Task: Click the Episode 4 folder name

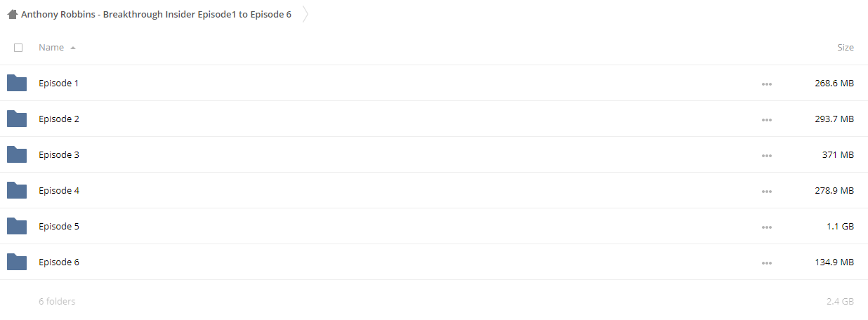Action: tap(59, 190)
